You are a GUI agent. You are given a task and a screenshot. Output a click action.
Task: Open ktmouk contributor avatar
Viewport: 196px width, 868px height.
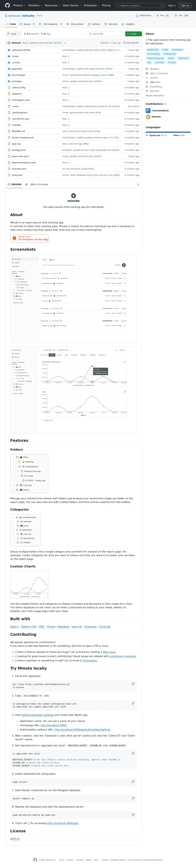pos(148,117)
